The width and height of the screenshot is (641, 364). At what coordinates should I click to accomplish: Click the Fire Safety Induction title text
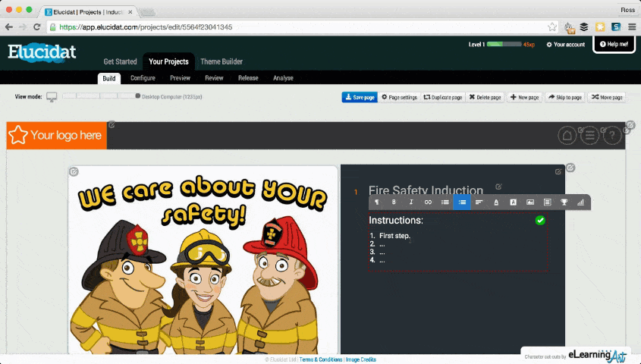tap(426, 190)
